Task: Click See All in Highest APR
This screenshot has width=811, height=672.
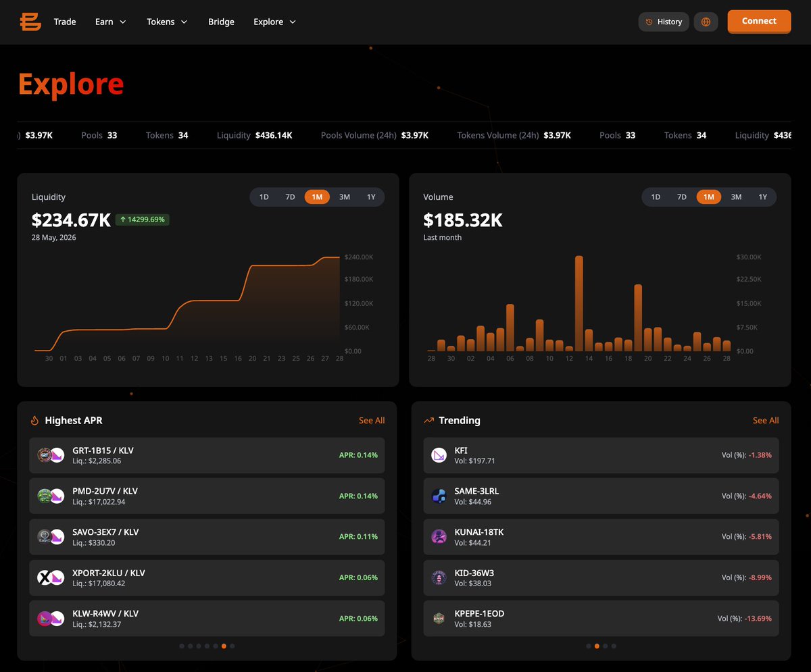Action: coord(372,420)
